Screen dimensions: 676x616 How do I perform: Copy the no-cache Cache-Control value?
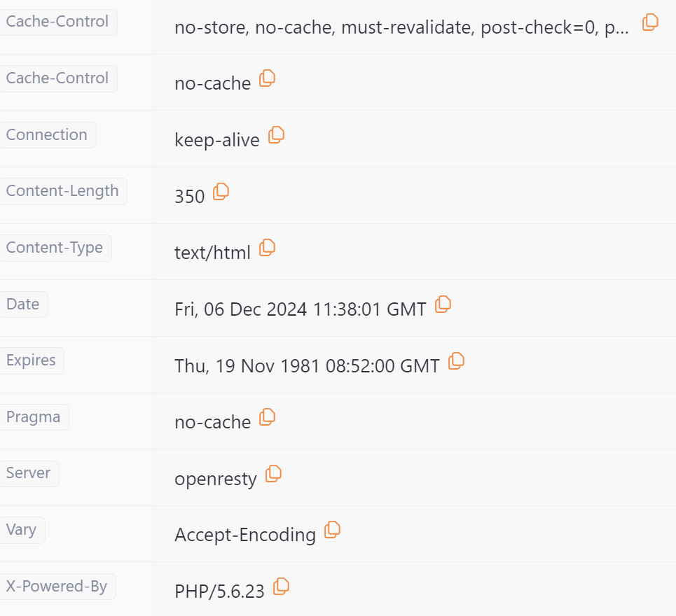[x=267, y=78]
